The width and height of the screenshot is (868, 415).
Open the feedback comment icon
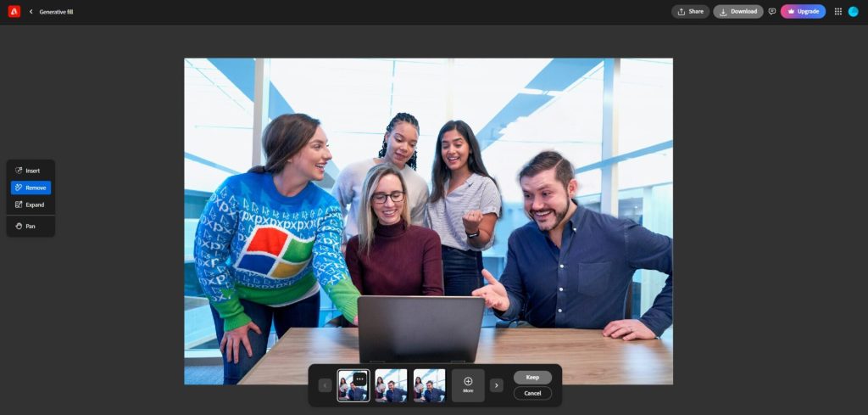click(771, 12)
